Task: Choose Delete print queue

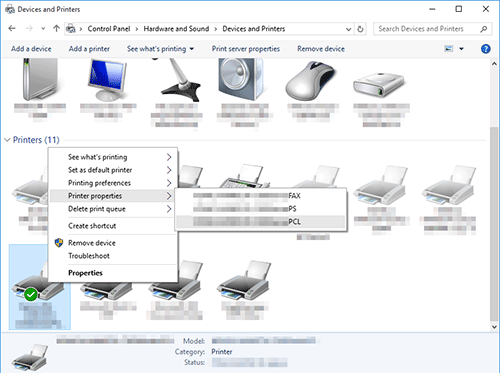Action: 113,209
